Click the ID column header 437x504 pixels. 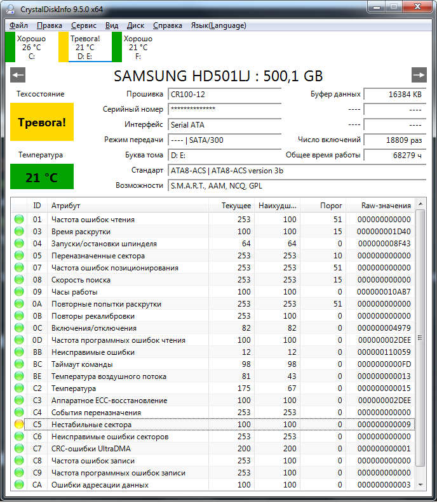37,206
